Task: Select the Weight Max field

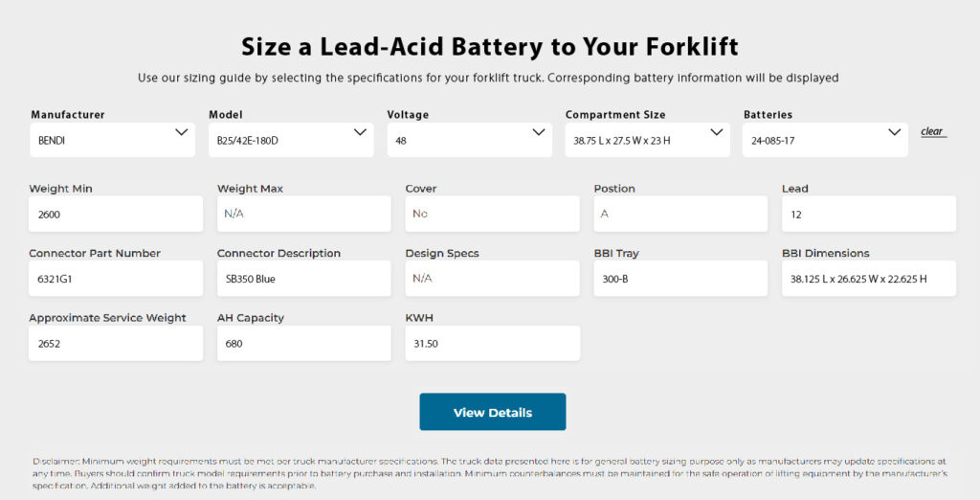Action: [303, 215]
